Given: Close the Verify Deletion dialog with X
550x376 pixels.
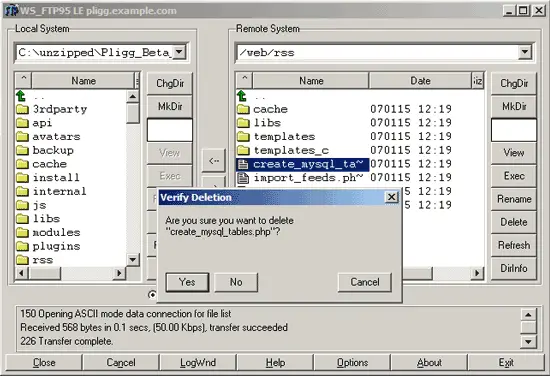Looking at the screenshot, I should pos(391,197).
